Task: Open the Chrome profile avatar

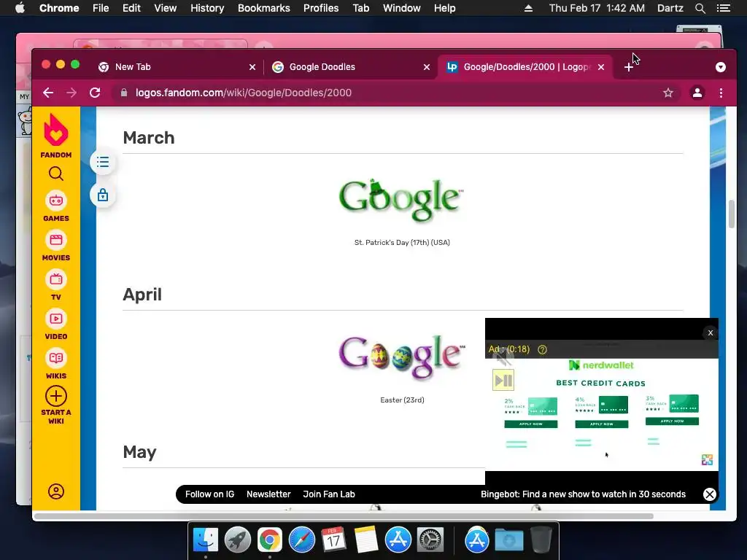Action: coord(697,93)
